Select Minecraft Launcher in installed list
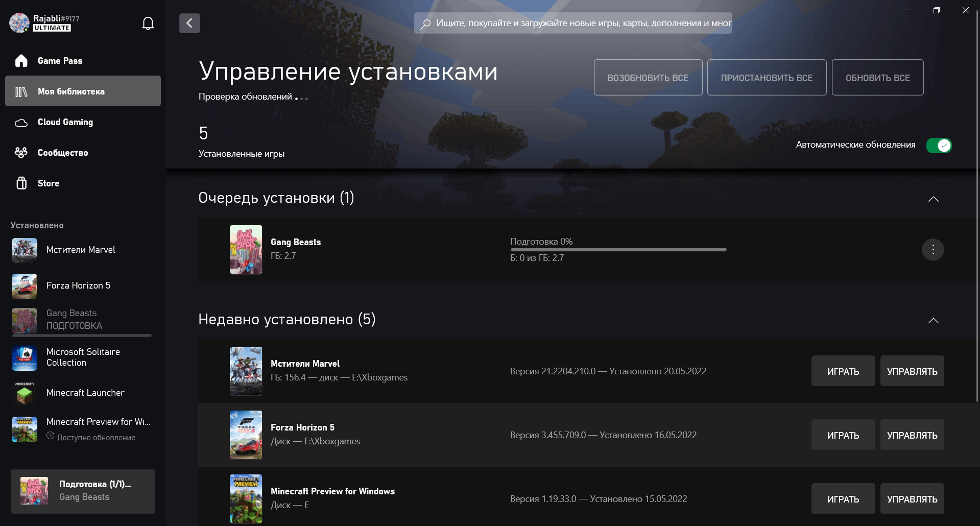Viewport: 980px width, 526px height. (x=83, y=393)
